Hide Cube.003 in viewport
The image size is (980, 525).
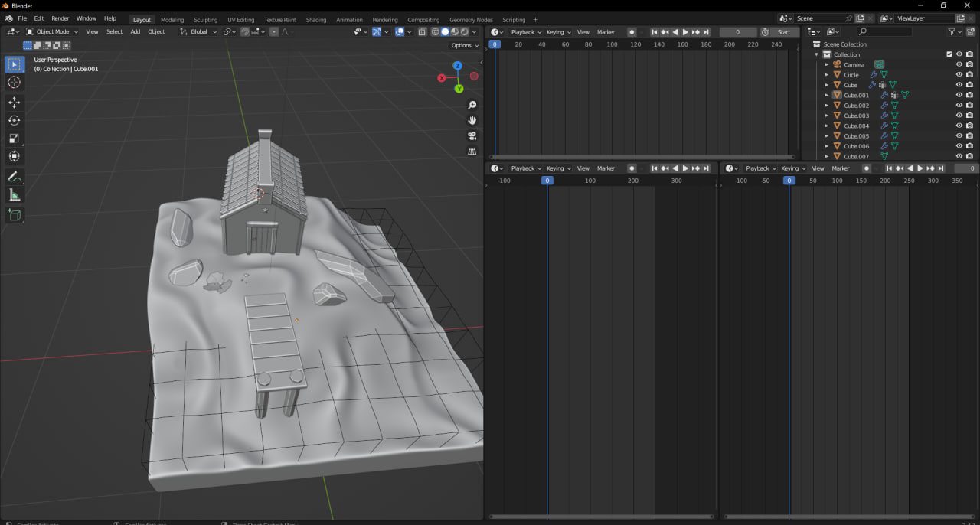[x=959, y=116]
